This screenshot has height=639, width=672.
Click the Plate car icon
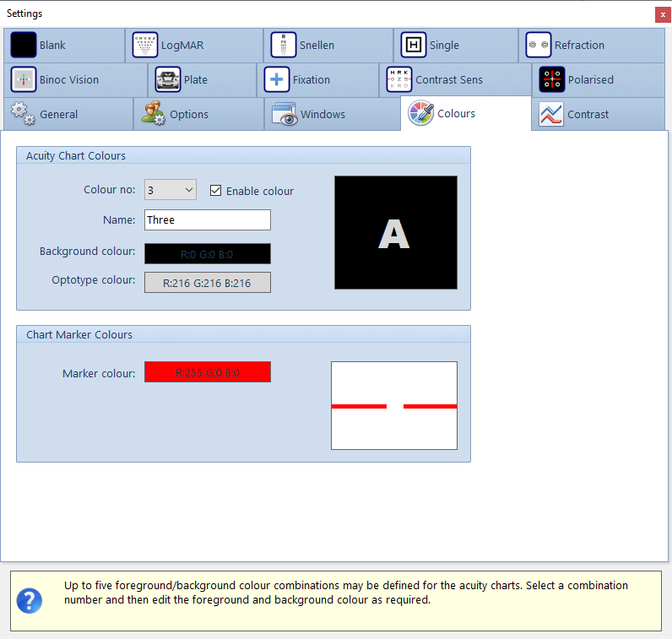coord(168,79)
